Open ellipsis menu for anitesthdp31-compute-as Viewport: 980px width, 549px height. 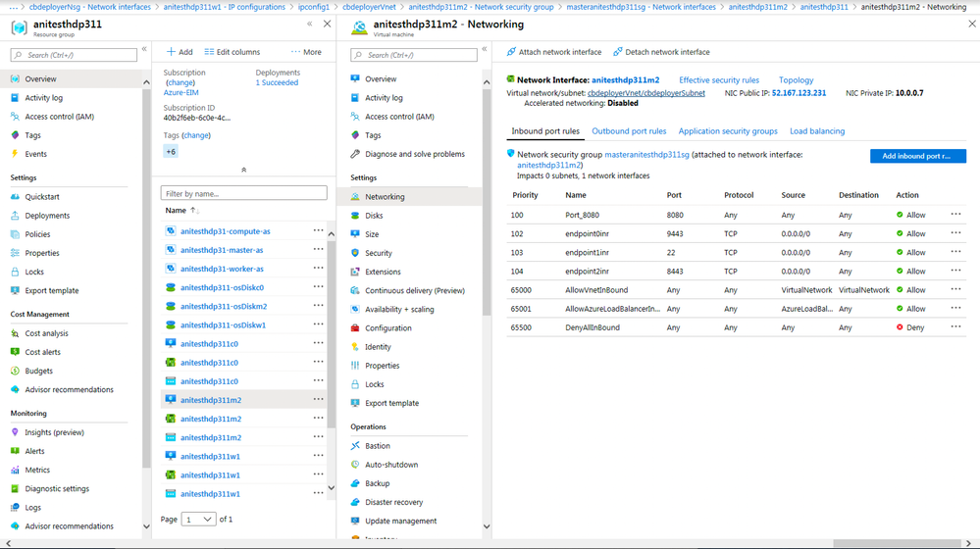(318, 230)
